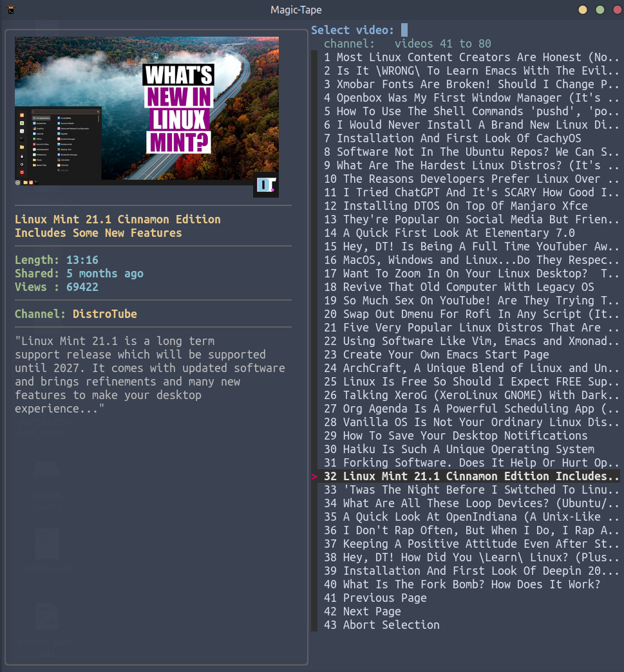The width and height of the screenshot is (624, 672).
Task: Select Previous Page entry
Action: pyautogui.click(x=384, y=598)
